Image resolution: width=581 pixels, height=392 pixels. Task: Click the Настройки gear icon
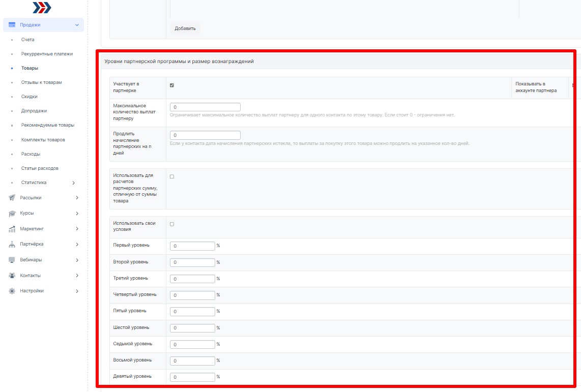12,291
